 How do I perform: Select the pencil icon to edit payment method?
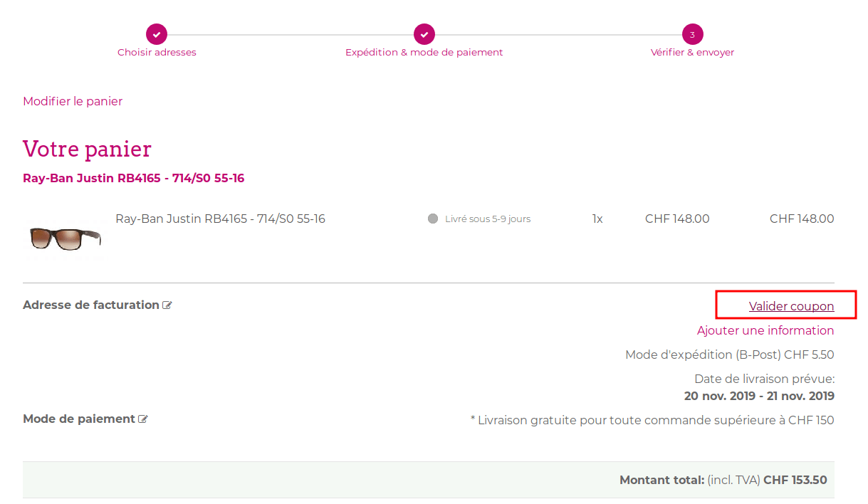pyautogui.click(x=144, y=419)
